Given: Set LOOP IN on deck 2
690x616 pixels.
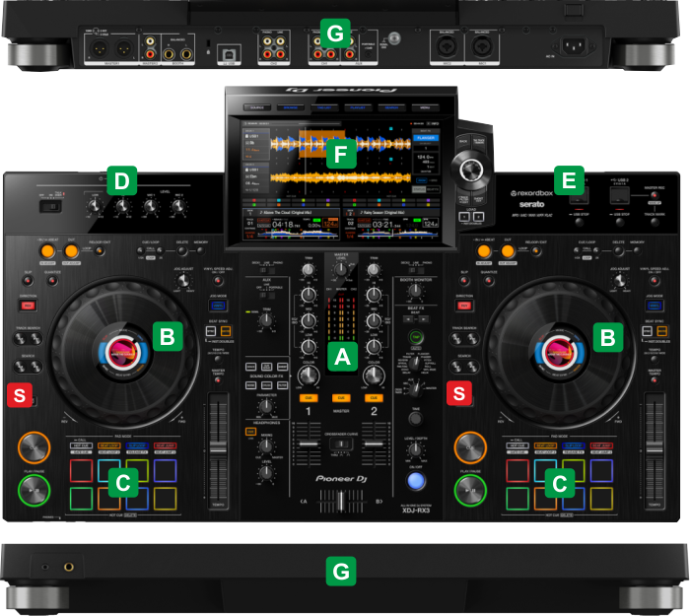Looking at the screenshot, I should point(484,251).
